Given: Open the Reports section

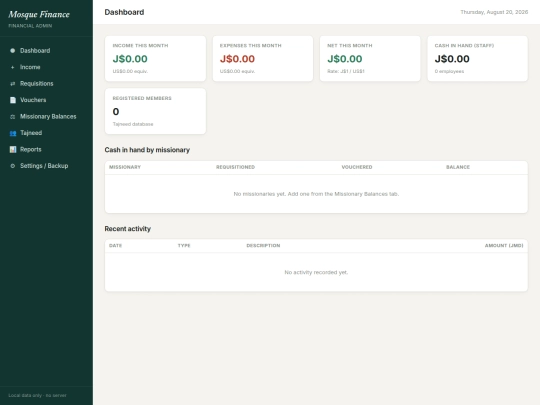Looking at the screenshot, I should [x=46, y=149].
